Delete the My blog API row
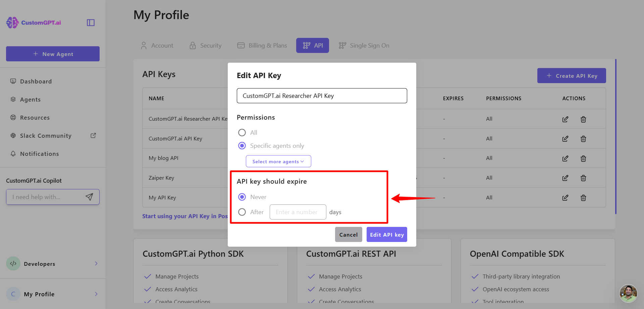 (583, 159)
